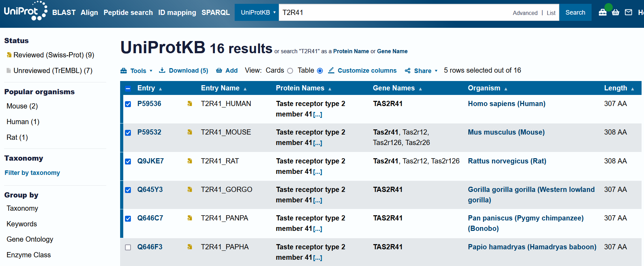
Task: Click the Search button
Action: click(x=575, y=13)
